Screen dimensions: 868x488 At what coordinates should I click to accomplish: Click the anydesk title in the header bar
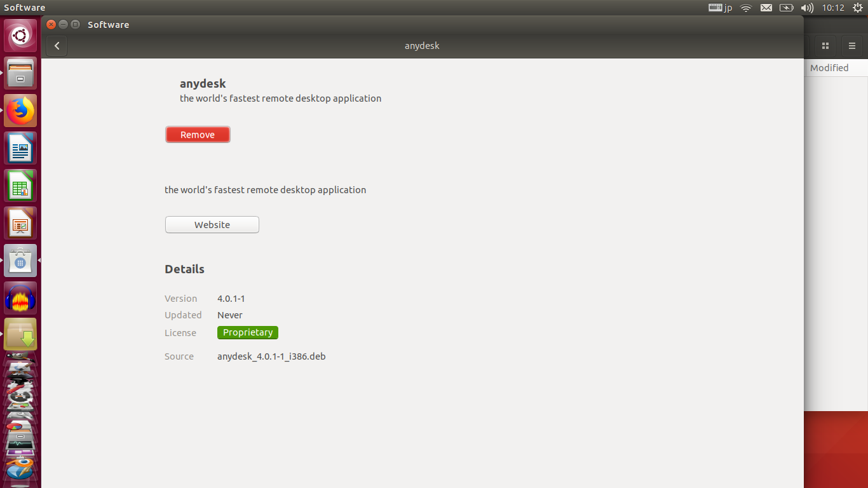pos(422,46)
